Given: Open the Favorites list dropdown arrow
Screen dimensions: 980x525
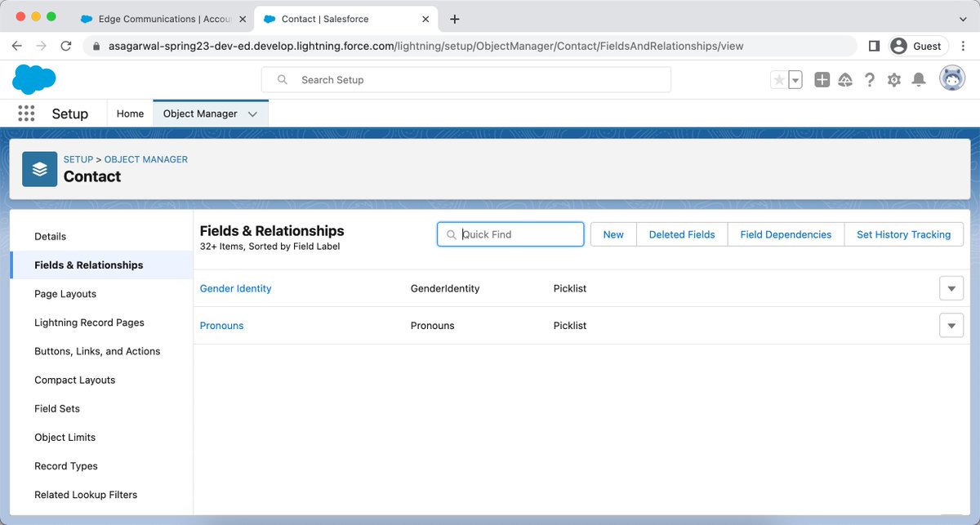Looking at the screenshot, I should 795,80.
